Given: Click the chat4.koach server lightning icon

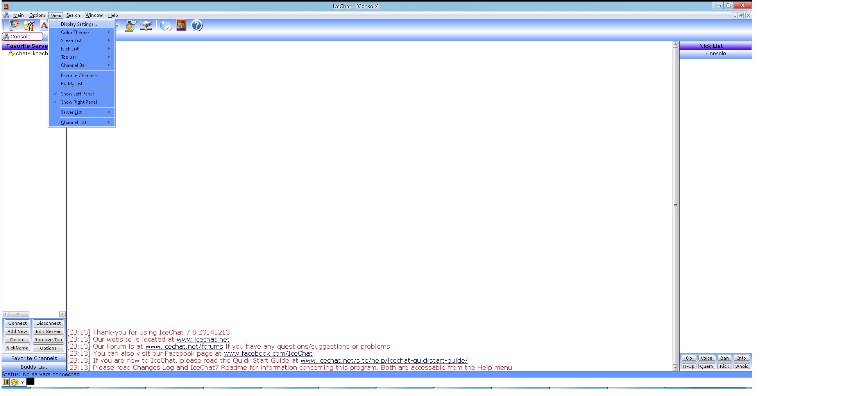Looking at the screenshot, I should [x=11, y=53].
